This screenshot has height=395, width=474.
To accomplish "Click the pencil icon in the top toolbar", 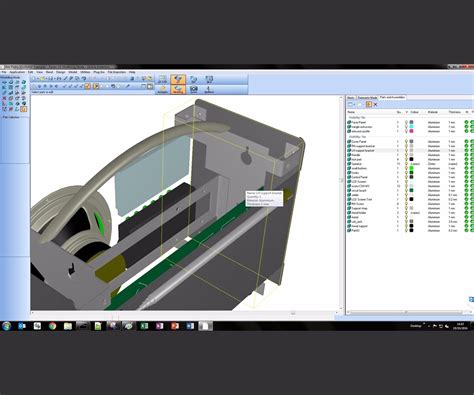I will (x=66, y=79).
